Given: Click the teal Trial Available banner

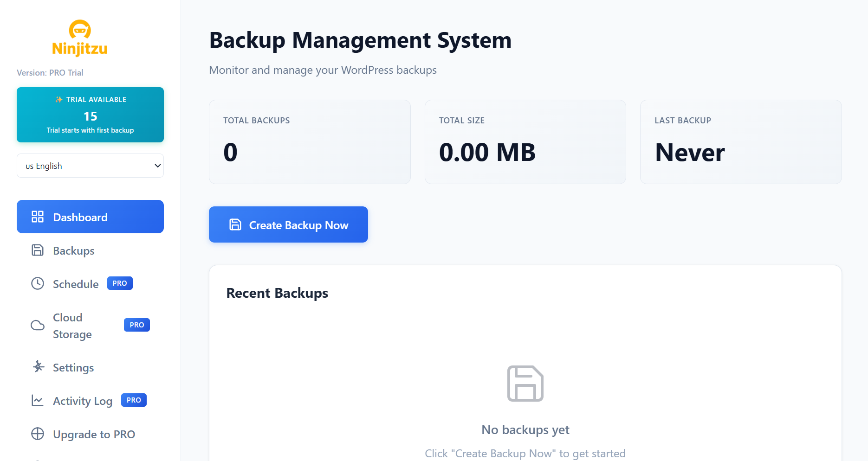Looking at the screenshot, I should click(90, 115).
